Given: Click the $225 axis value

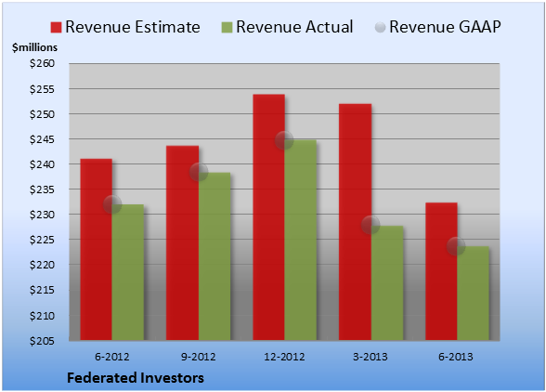Looking at the screenshot, I should (42, 240).
